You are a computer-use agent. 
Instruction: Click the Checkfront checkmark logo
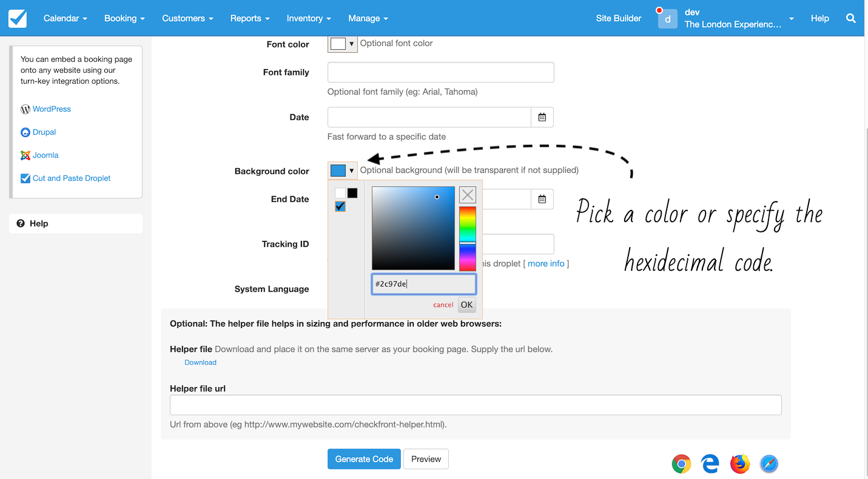[18, 18]
